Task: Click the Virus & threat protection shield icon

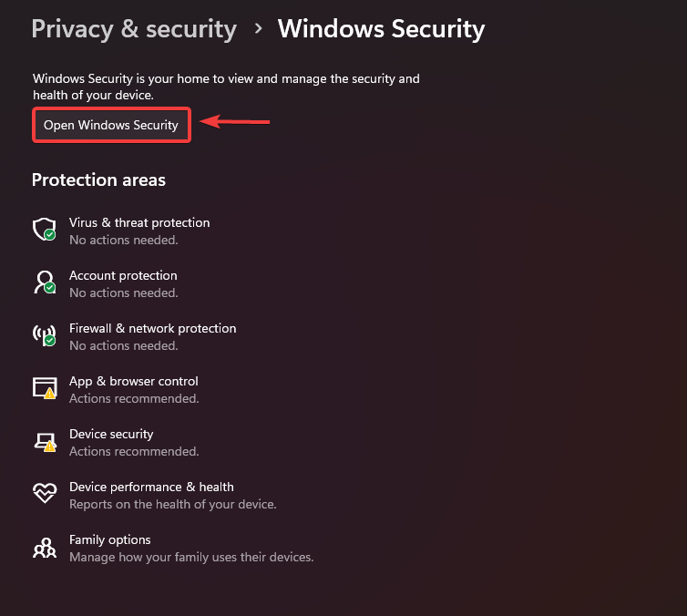Action: pos(44,230)
